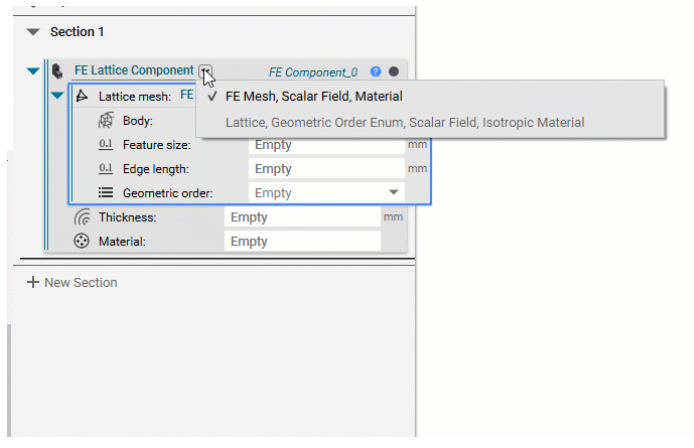Collapse the FE Lattice Component block
Image resolution: width=694 pixels, height=448 pixels.
[x=33, y=71]
